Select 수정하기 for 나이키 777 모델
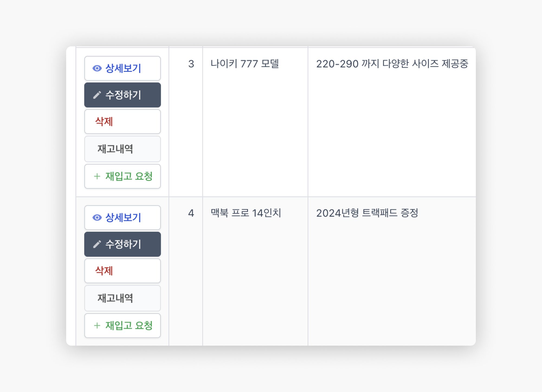Screen dimensions: 542x392 122,95
